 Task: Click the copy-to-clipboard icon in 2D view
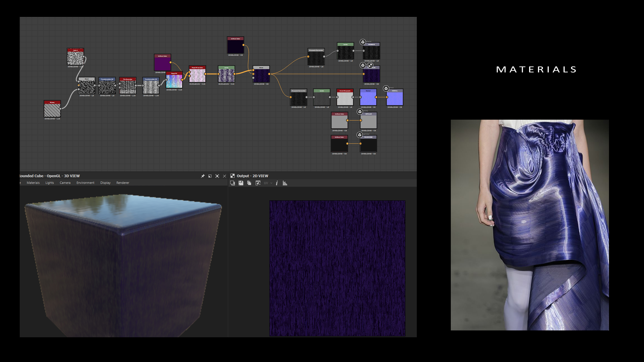coord(249,183)
